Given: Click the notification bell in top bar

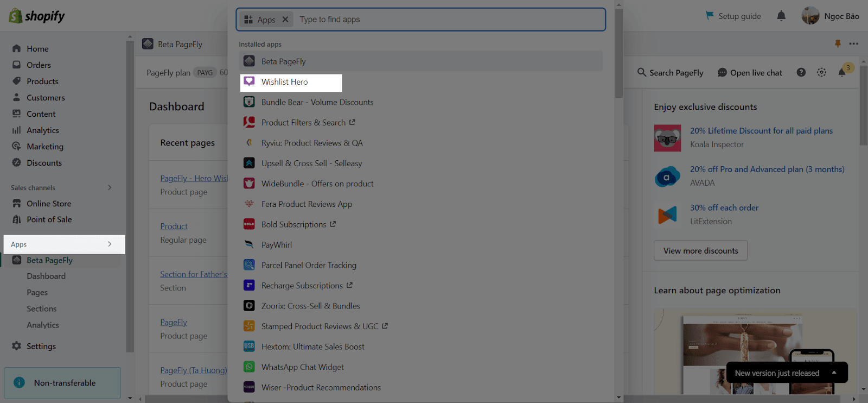Looking at the screenshot, I should pos(781,16).
